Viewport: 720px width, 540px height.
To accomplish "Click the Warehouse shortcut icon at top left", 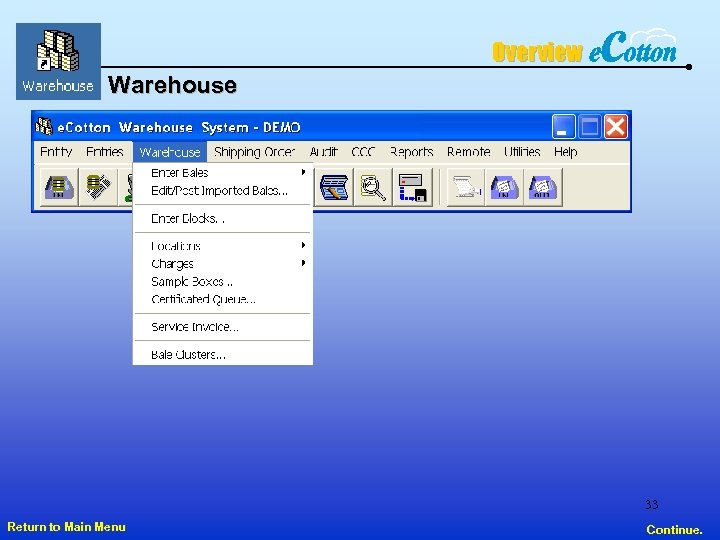I will point(58,61).
